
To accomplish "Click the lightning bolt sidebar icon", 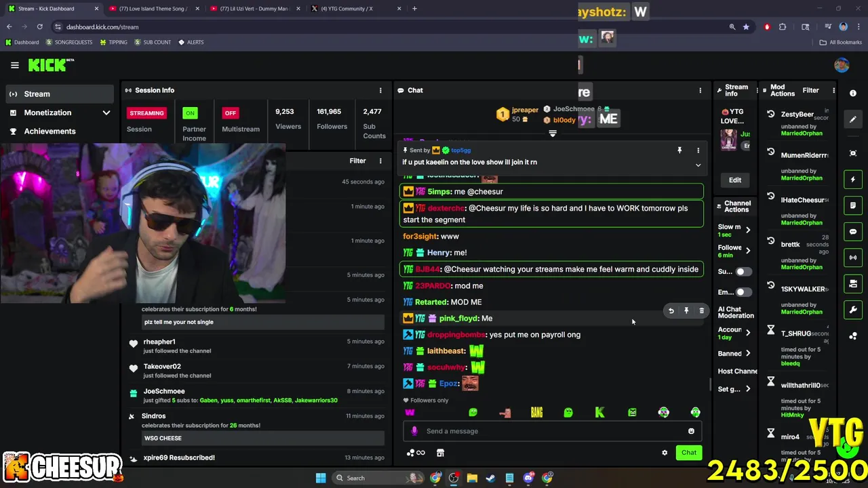I will point(853,180).
